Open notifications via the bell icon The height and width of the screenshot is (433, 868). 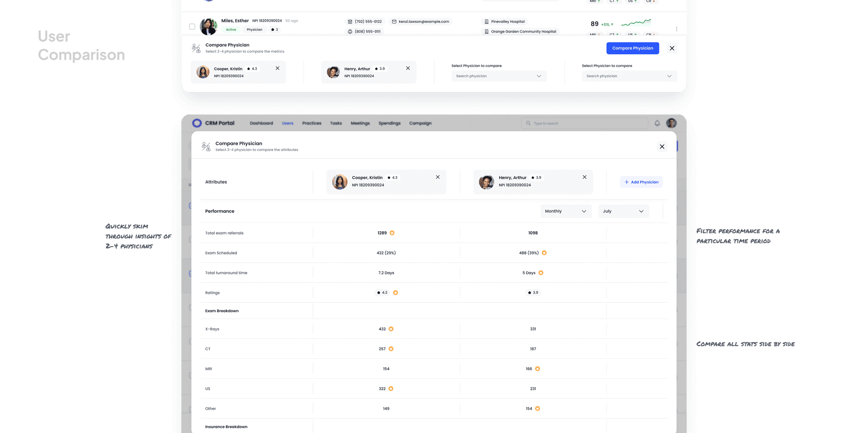[x=657, y=123]
